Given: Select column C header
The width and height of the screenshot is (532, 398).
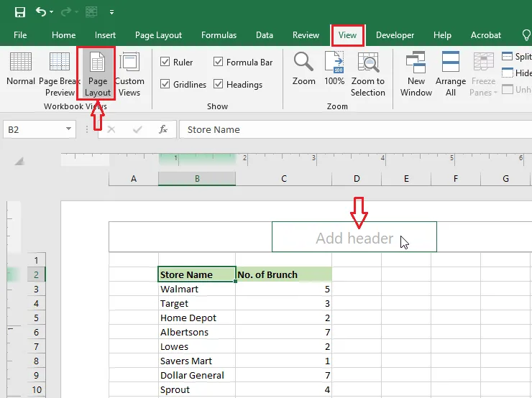Looking at the screenshot, I should pyautogui.click(x=284, y=179).
